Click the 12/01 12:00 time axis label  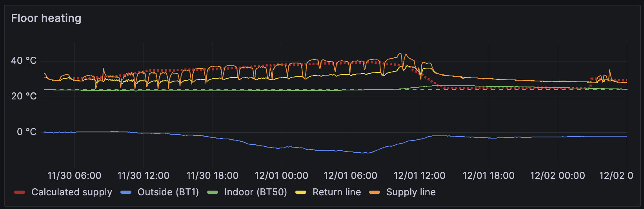(419, 176)
